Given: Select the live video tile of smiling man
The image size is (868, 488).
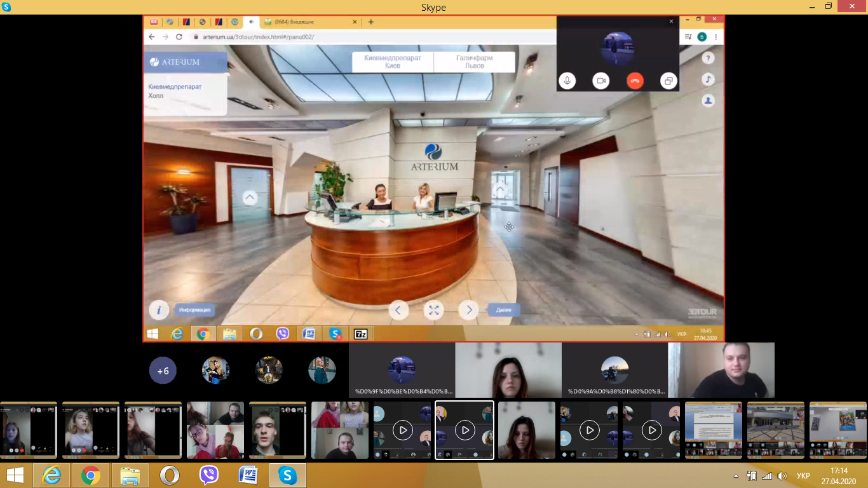Looking at the screenshot, I should [x=721, y=370].
